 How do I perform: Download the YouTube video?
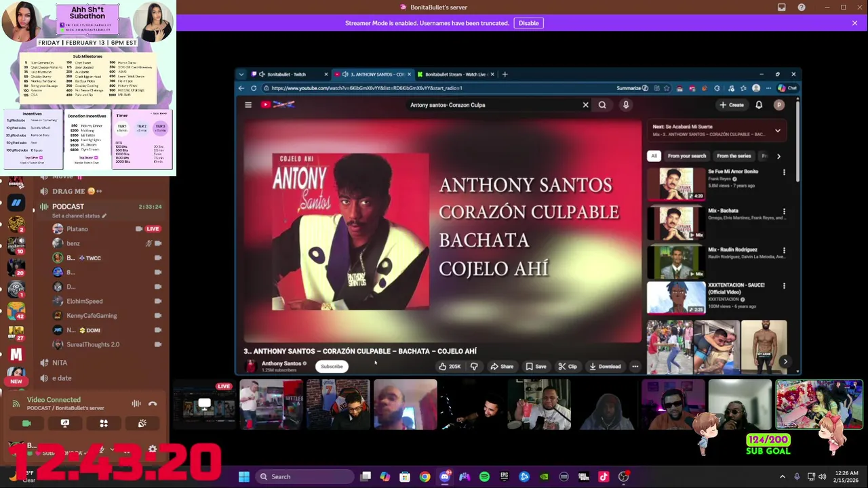(x=605, y=367)
